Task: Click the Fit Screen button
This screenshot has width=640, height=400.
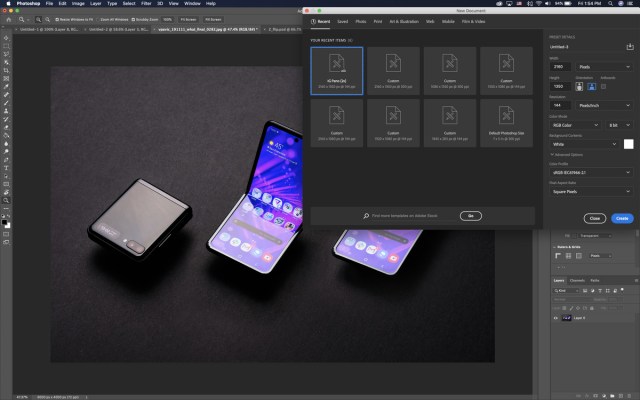Action: (x=188, y=20)
